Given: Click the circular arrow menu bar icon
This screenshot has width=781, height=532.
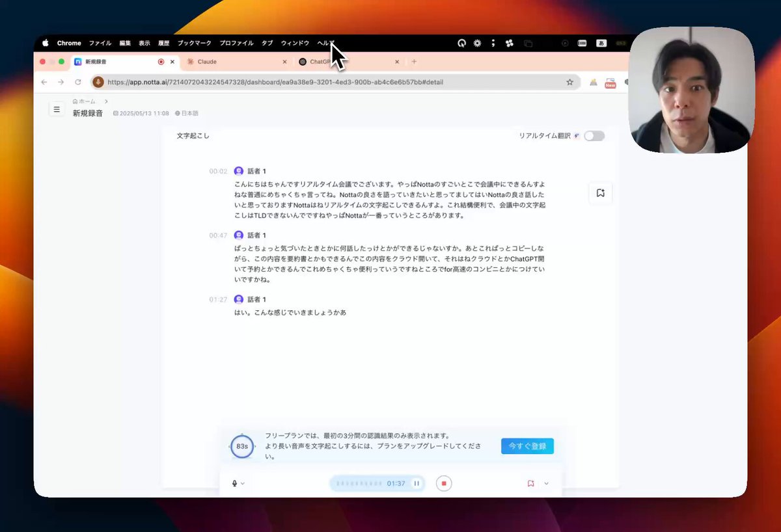Looking at the screenshot, I should tap(461, 43).
